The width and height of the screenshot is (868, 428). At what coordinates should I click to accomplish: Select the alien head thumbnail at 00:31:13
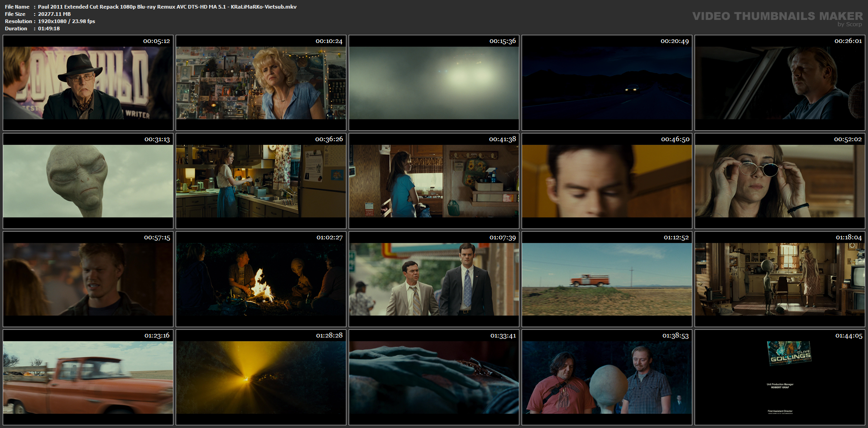click(x=88, y=181)
